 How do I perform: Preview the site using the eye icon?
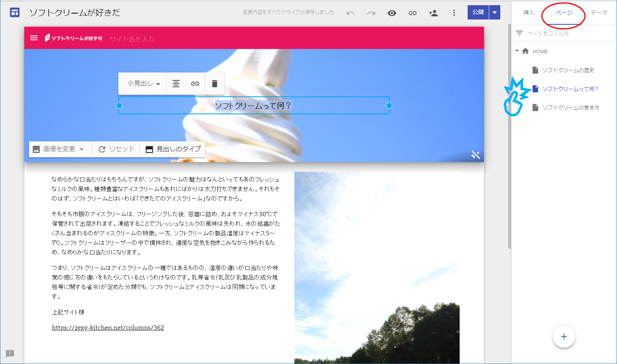(392, 12)
